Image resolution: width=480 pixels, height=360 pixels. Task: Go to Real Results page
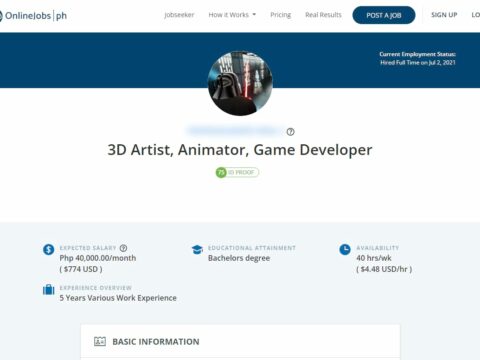323,15
